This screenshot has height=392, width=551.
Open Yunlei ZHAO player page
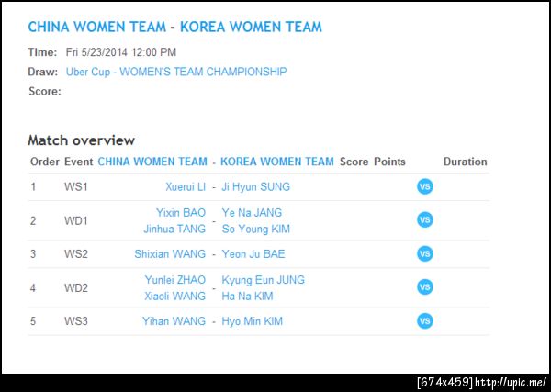tap(174, 280)
